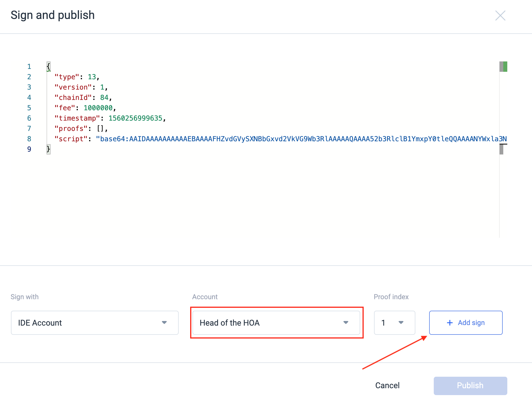The height and width of the screenshot is (406, 532).
Task: Open the Proof index dropdown
Action: point(394,322)
